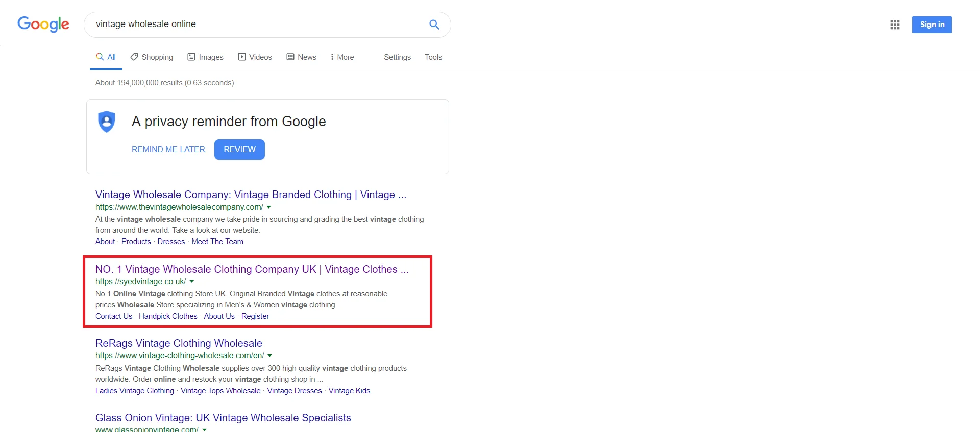980x432 pixels.
Task: Switch to the Shopping tab
Action: (x=152, y=57)
